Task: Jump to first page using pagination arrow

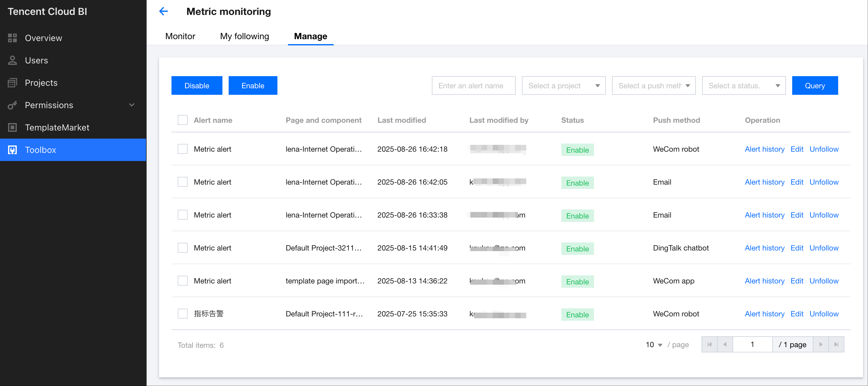Action: coord(709,344)
